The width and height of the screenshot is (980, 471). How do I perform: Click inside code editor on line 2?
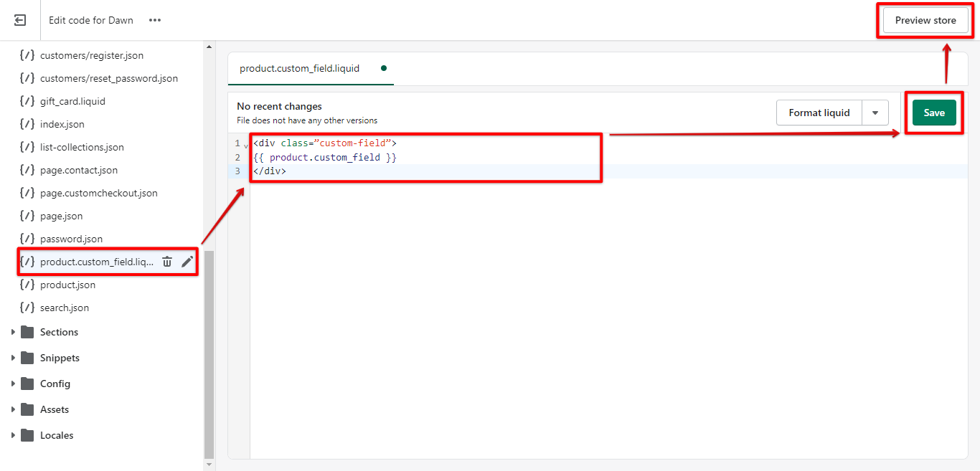tap(430, 157)
